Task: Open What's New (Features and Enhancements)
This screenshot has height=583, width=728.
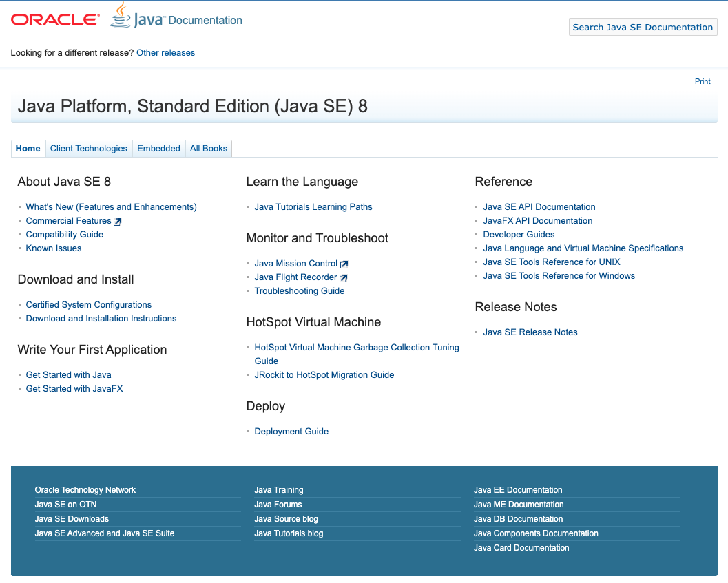Action: coord(112,207)
